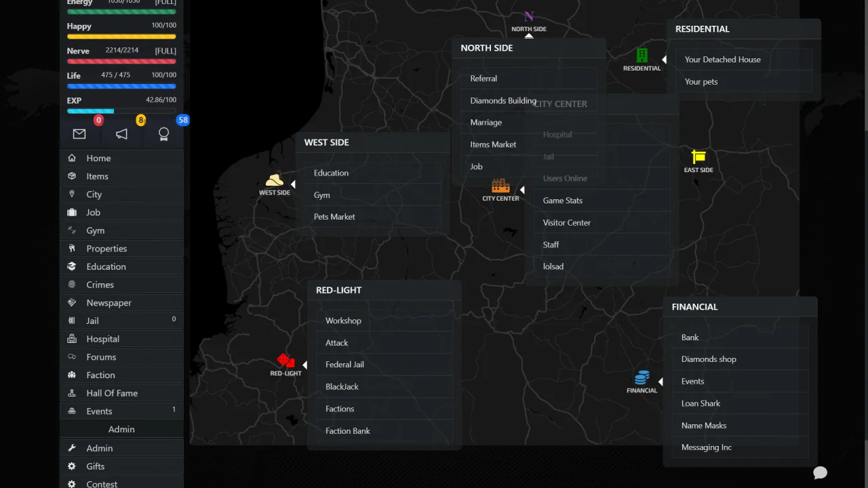Open Your Detached House link
Viewport: 868px width, 488px height.
coord(744,60)
